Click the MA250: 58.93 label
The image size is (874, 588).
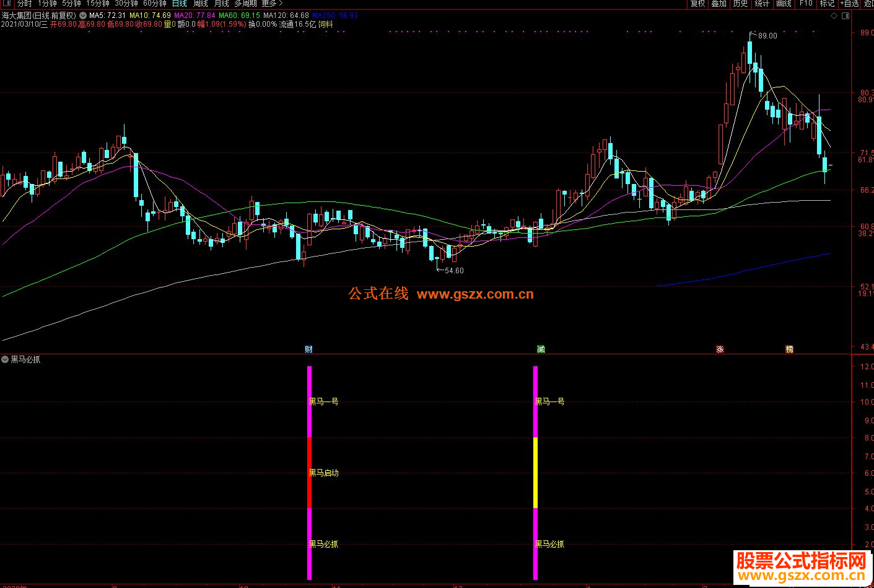click(335, 15)
